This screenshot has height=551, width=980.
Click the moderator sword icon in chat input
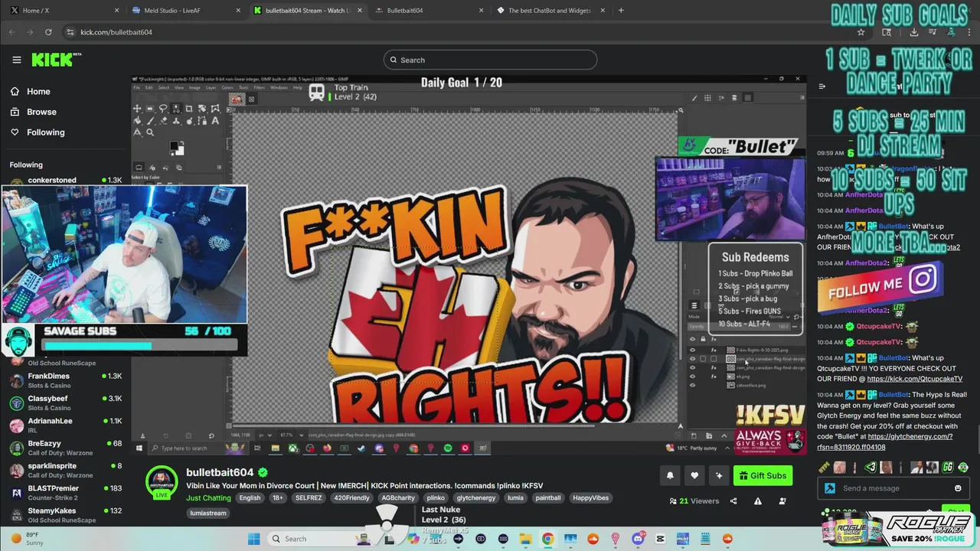tap(830, 488)
